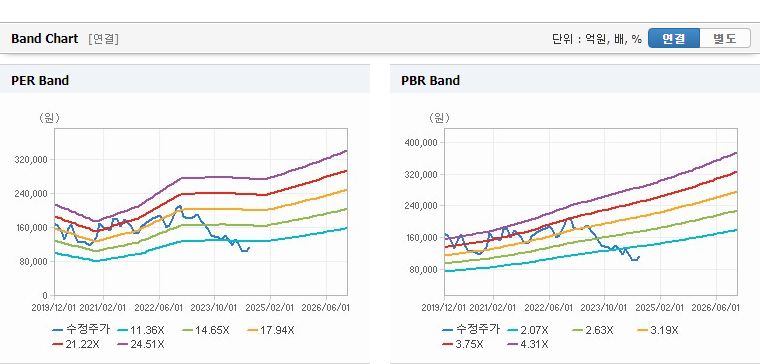760x364 pixels.
Task: Click the PBR Band heading
Action: 430,80
